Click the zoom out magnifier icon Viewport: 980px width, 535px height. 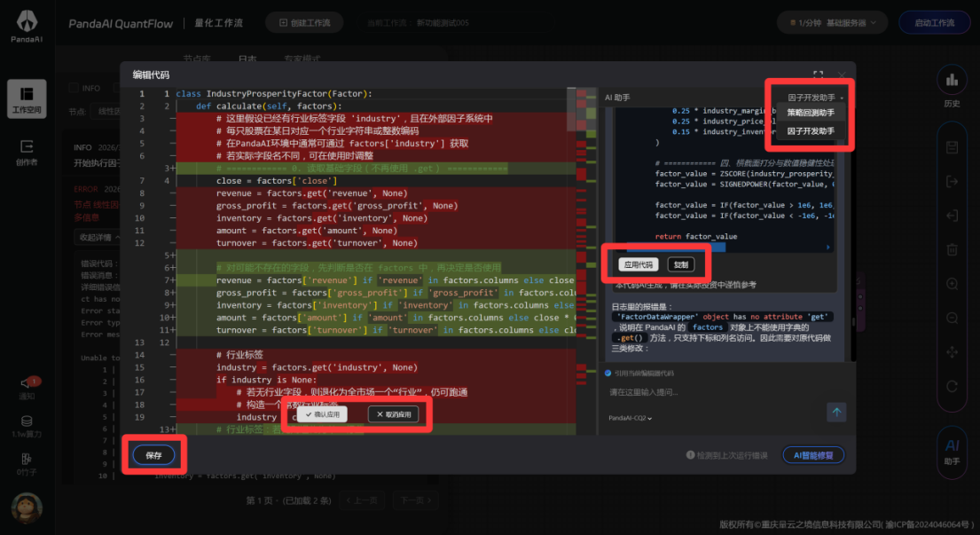952,319
